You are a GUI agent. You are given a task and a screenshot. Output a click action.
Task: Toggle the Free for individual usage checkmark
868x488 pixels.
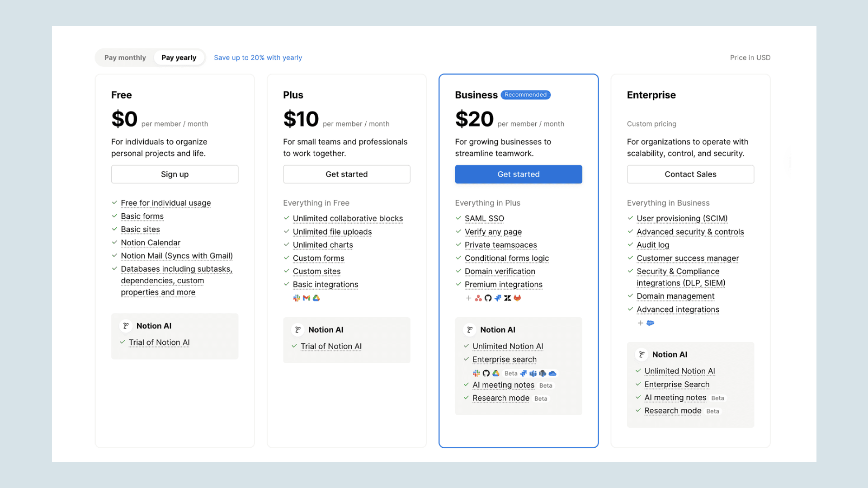pyautogui.click(x=114, y=203)
